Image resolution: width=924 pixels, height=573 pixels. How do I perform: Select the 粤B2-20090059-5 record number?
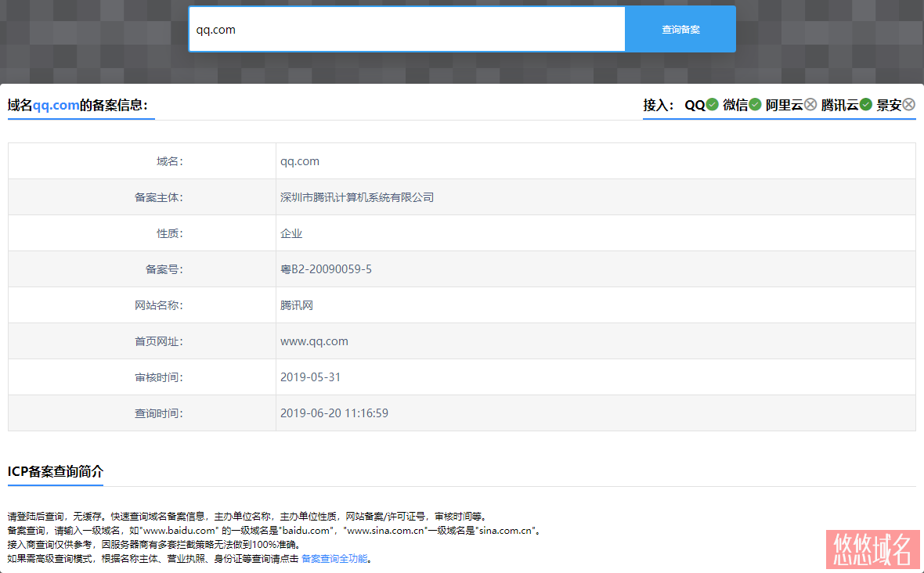point(326,269)
